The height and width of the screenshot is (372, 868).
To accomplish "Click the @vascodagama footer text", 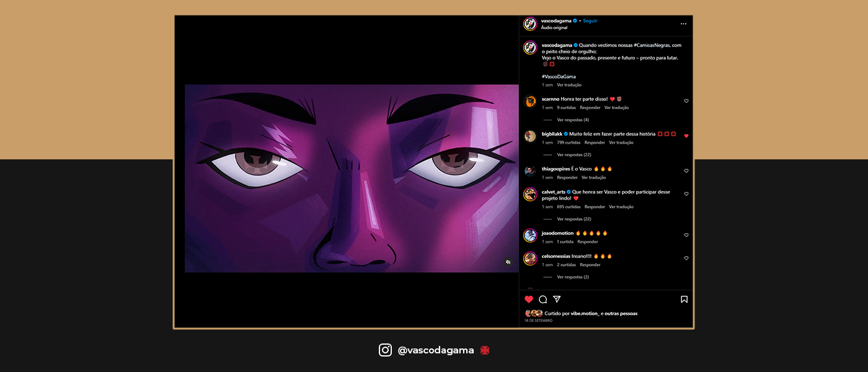I will point(436,350).
